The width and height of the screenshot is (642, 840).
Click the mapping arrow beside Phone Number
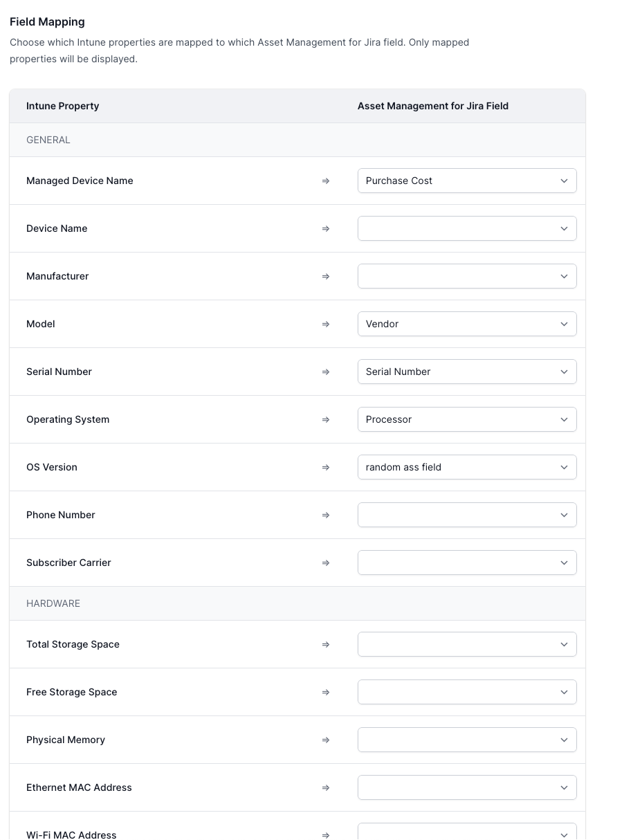pyautogui.click(x=325, y=515)
